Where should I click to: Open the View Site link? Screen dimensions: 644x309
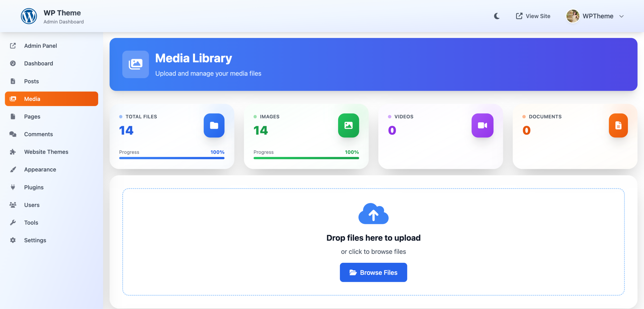click(533, 16)
